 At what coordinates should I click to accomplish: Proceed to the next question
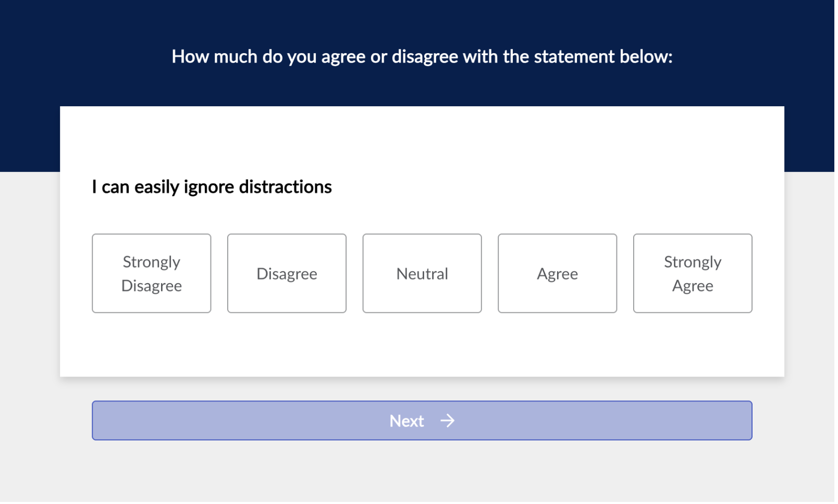[422, 421]
